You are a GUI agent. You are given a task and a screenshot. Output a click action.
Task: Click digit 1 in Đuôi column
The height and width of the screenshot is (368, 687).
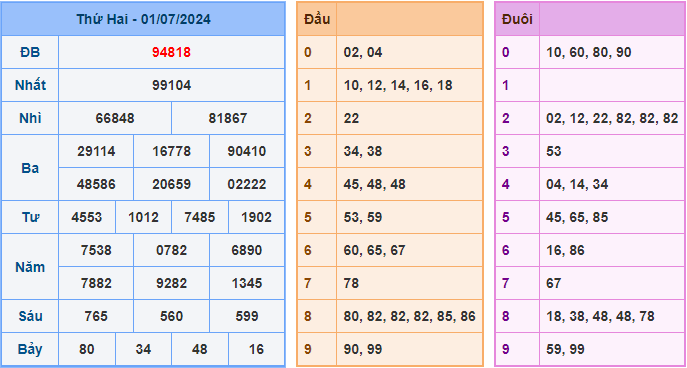point(506,85)
